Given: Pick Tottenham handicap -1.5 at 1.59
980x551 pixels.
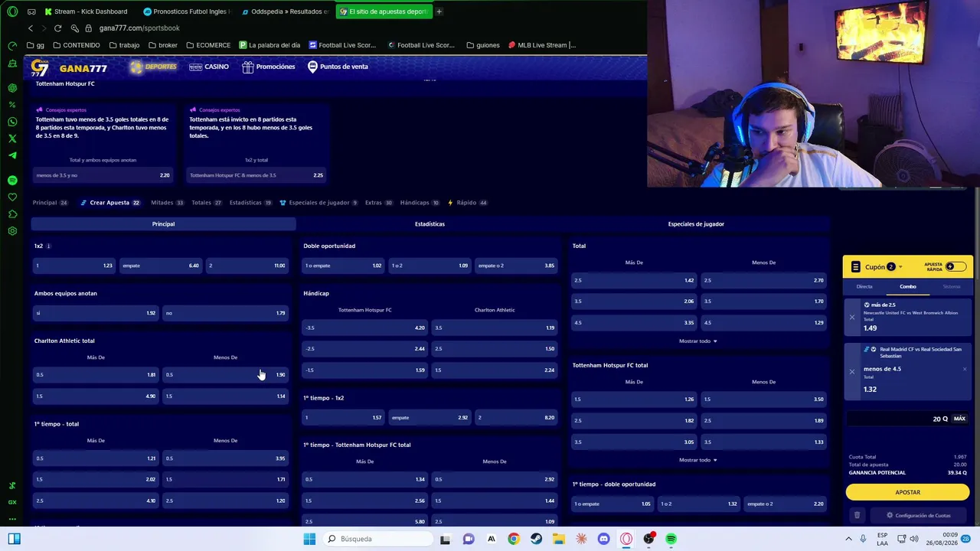Looking at the screenshot, I should point(365,370).
